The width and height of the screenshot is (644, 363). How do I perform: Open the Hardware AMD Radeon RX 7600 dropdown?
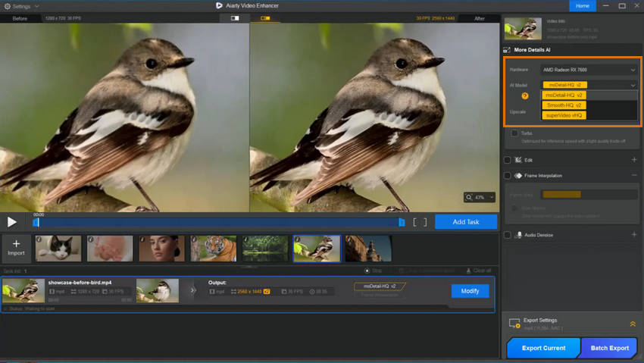[589, 70]
